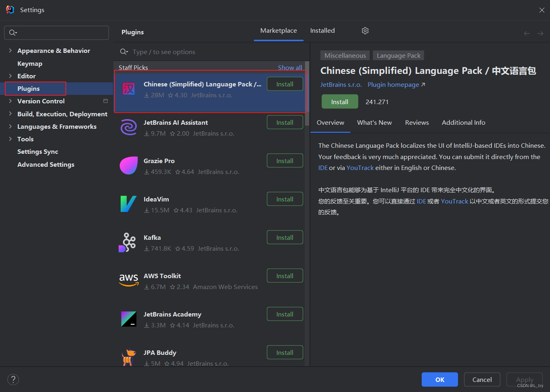The height and width of the screenshot is (392, 550).
Task: Install the JPA Buddy plugin
Action: tap(285, 352)
